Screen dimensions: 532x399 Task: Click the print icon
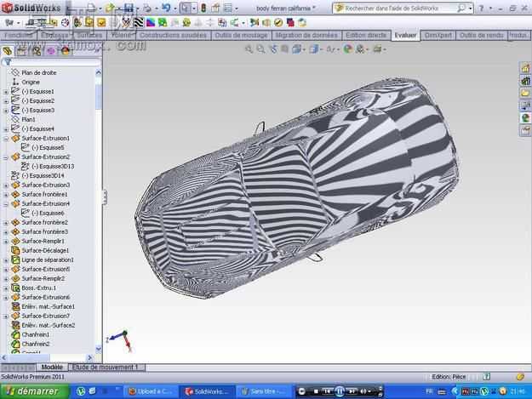[x=147, y=8]
